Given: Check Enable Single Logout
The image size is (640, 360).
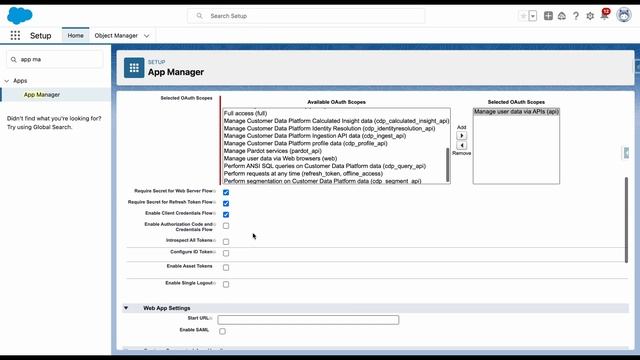Looking at the screenshot, I should 226,284.
